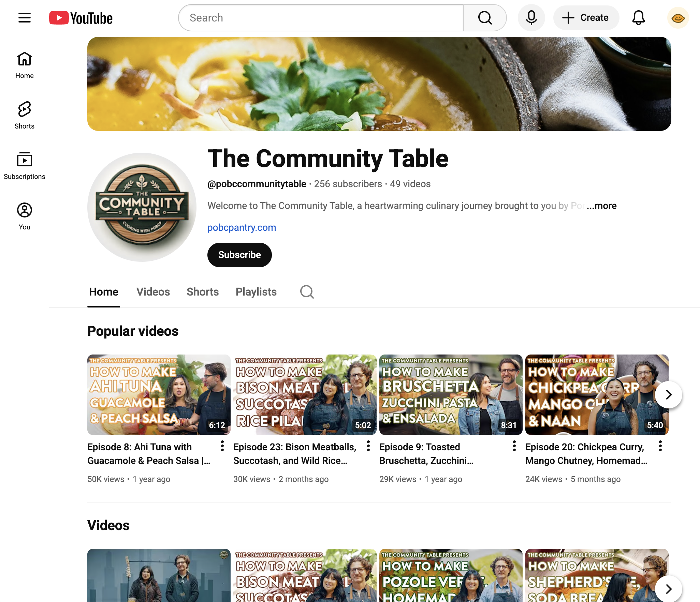The image size is (700, 602).
Task: Open the options menu on Episode 8
Action: (x=222, y=447)
